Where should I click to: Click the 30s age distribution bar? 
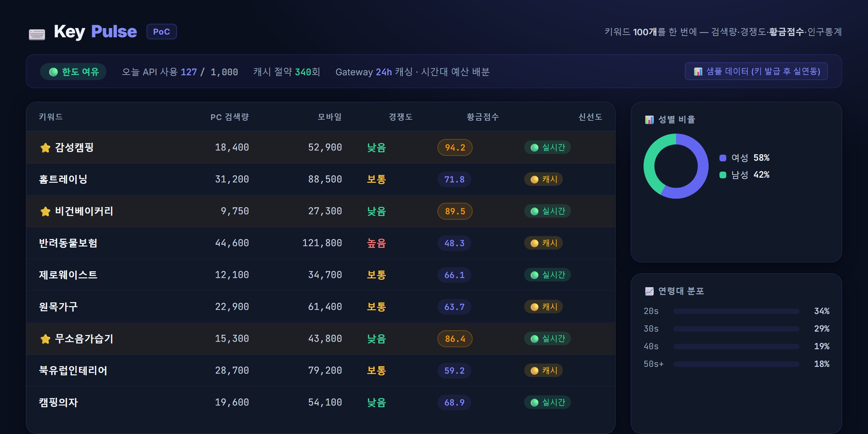click(x=736, y=329)
